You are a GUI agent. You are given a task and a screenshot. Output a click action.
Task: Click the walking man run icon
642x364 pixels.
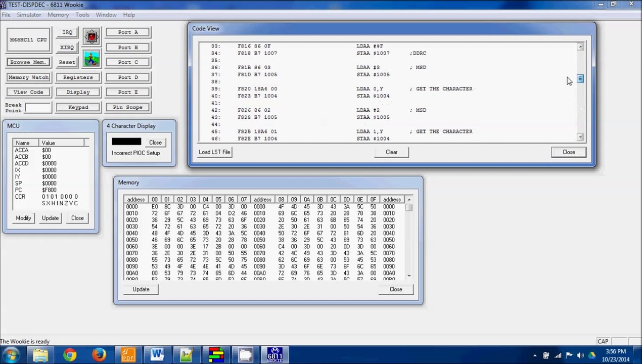tap(91, 59)
